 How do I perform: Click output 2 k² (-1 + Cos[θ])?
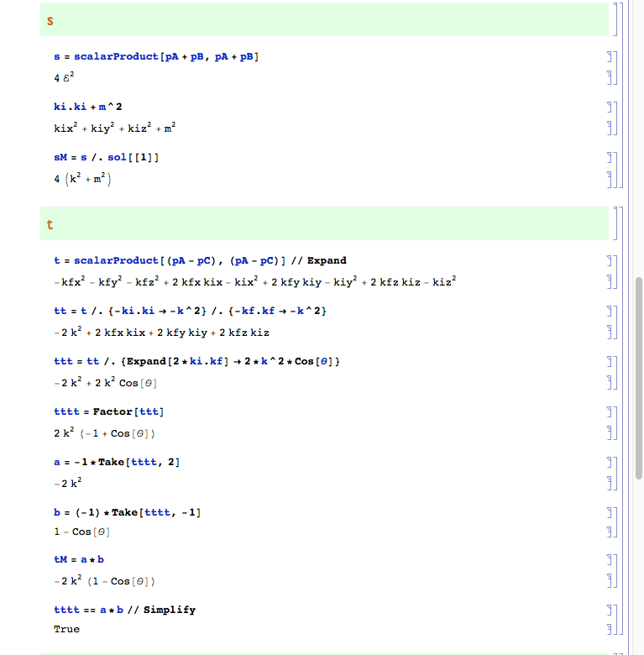[104, 432]
